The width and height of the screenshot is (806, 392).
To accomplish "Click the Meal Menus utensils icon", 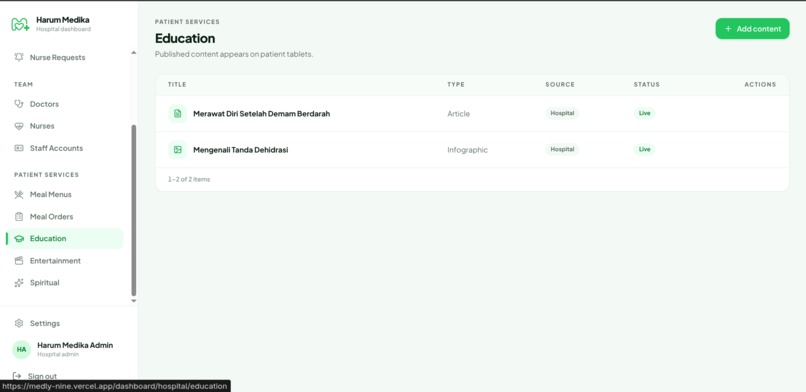I will 19,194.
